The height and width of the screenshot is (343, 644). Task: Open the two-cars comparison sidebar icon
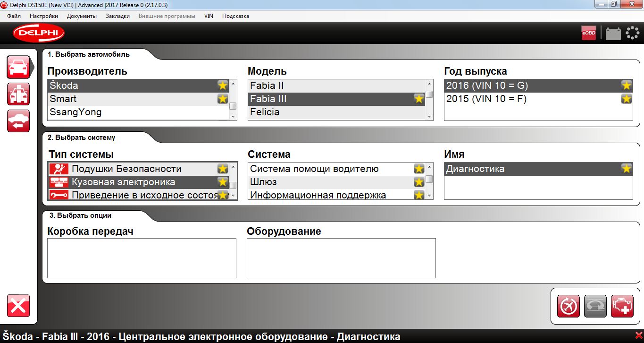tap(18, 94)
